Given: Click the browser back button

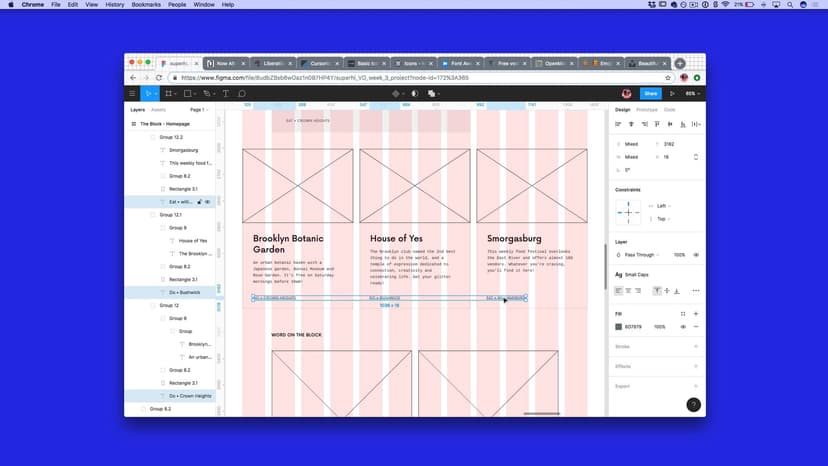Looking at the screenshot, I should (x=133, y=78).
